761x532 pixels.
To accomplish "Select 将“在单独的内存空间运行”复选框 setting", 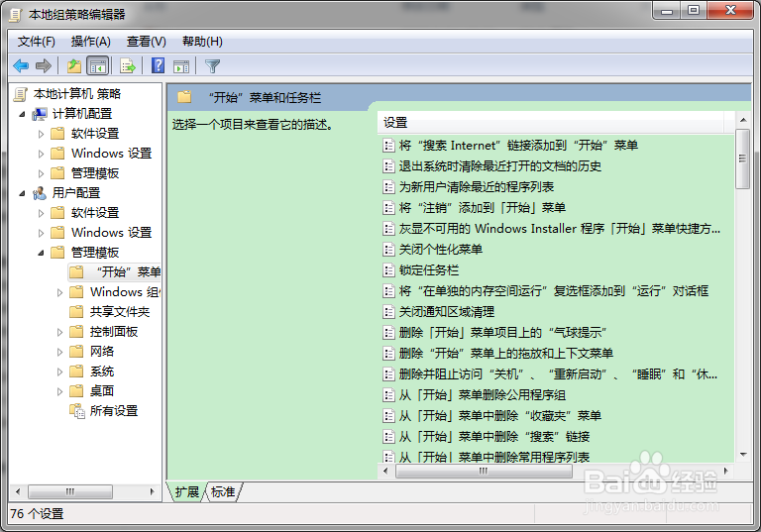I will (553, 291).
